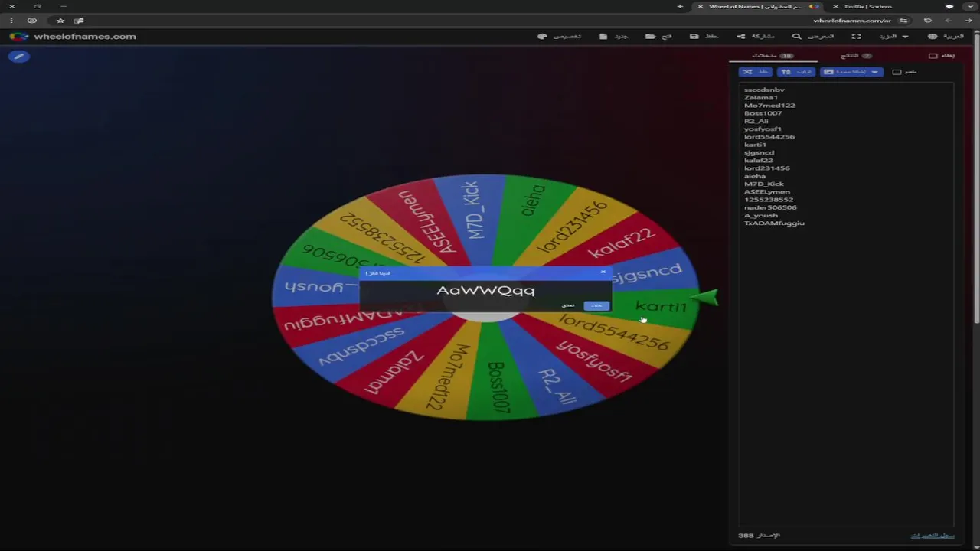Image resolution: width=980 pixels, height=551 pixels.
Task: Save the wheel with حفظ
Action: (704, 37)
